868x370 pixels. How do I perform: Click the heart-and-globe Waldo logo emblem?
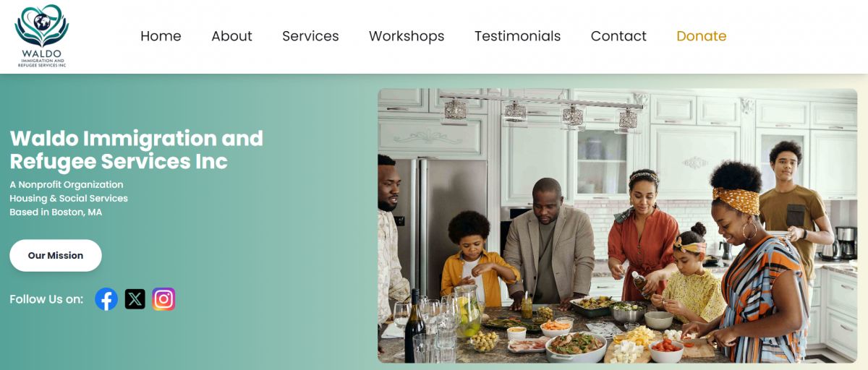pyautogui.click(x=41, y=27)
